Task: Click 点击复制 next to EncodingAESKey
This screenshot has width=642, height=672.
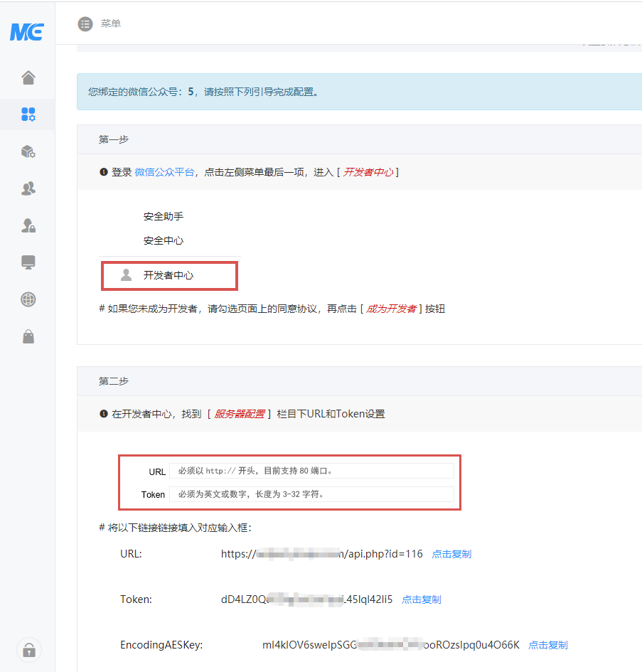Action: tap(548, 645)
